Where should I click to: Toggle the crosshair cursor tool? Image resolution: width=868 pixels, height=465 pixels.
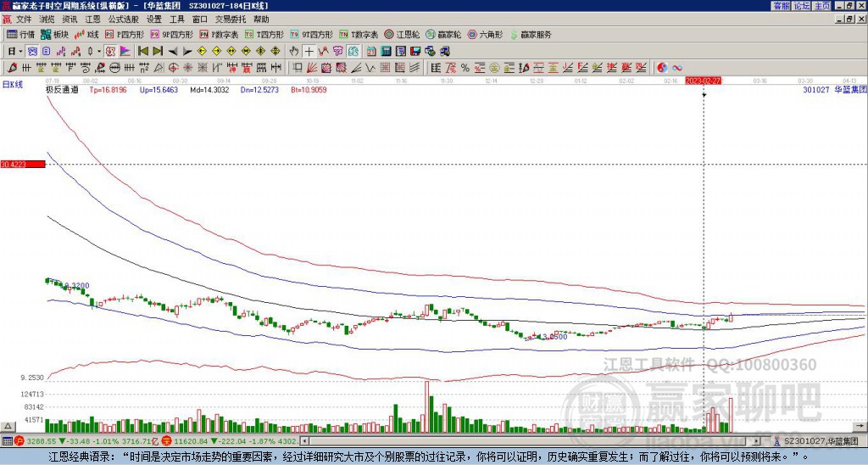pos(309,52)
